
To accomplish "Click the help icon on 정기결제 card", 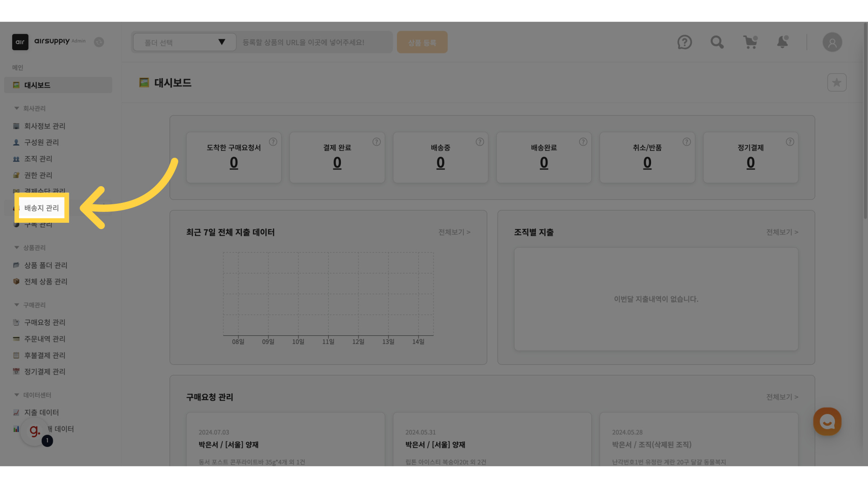I will (x=790, y=142).
